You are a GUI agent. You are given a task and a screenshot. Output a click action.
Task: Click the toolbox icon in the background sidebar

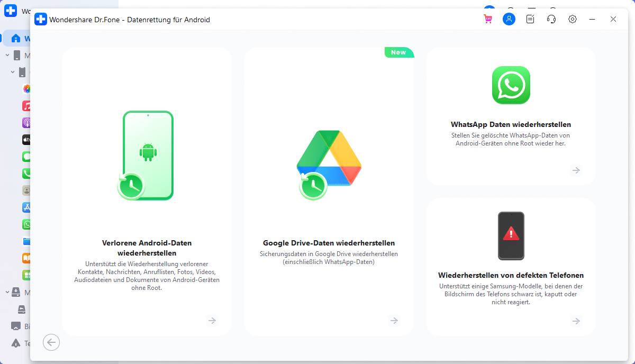tap(16, 343)
